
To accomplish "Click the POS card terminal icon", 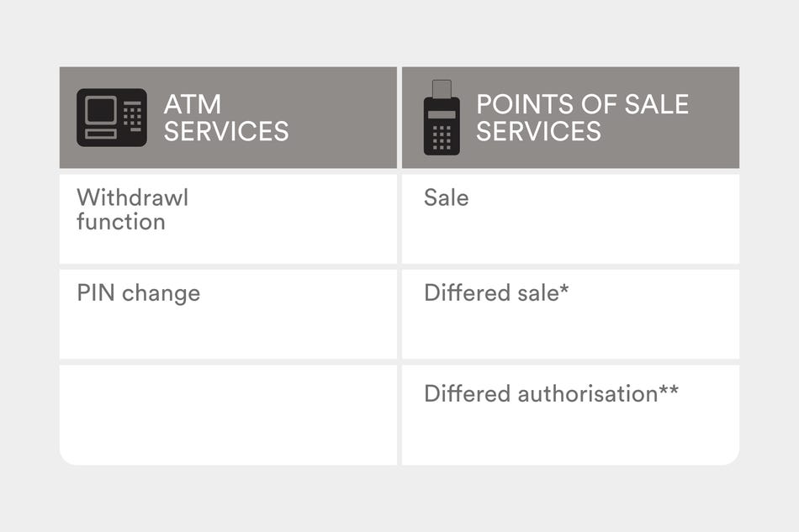I will (442, 118).
